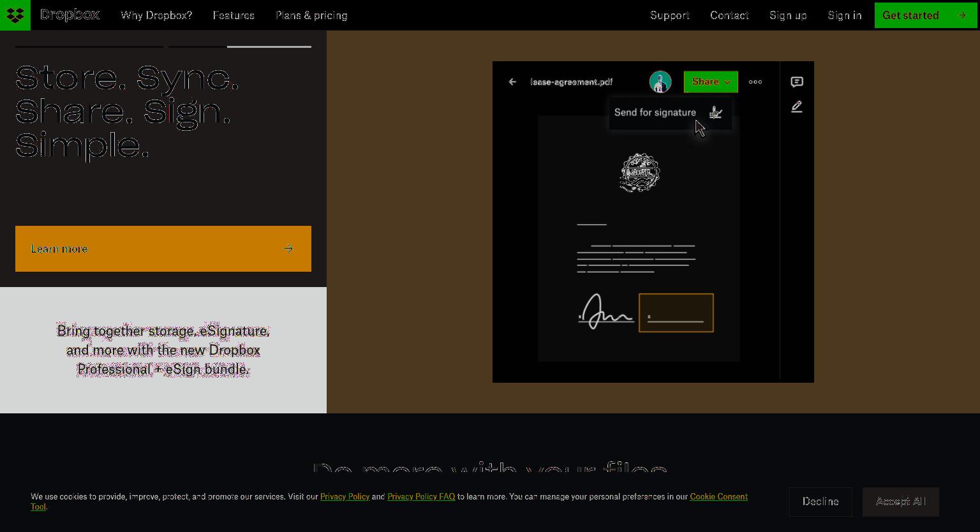Viewport: 980px width, 532px height.
Task: Open the Privacy Policy FAQ link
Action: [421, 496]
